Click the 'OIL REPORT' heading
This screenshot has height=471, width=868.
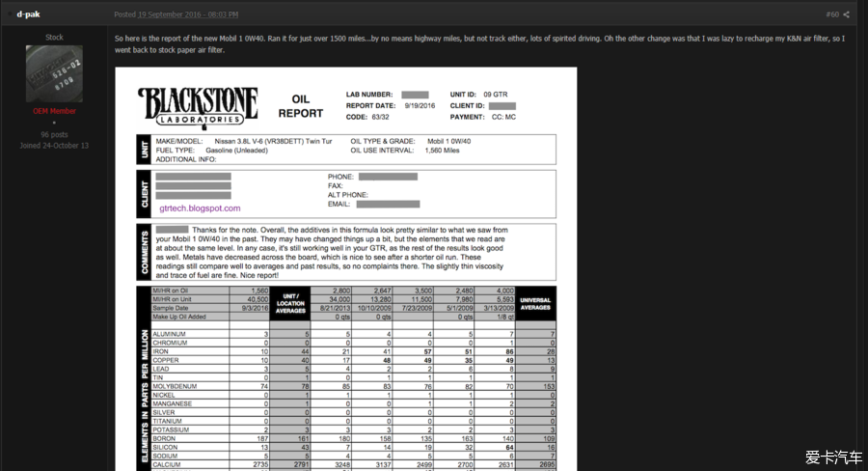[301, 106]
